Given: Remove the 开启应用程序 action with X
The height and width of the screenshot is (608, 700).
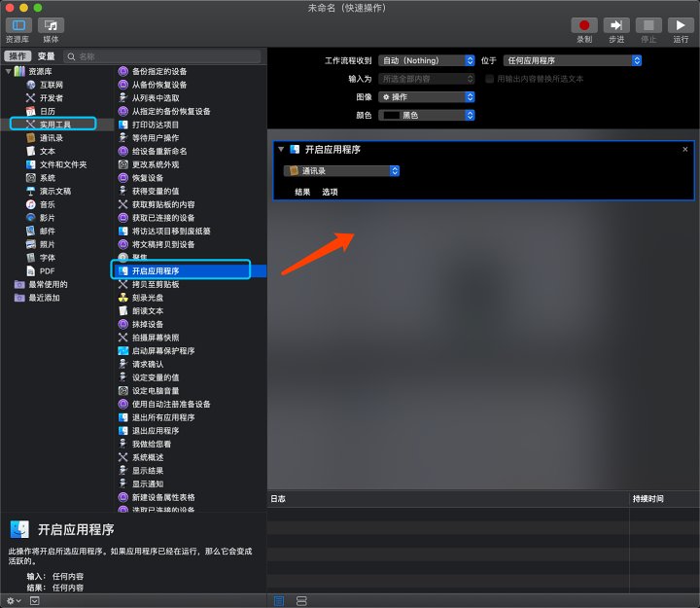Looking at the screenshot, I should 685,149.
